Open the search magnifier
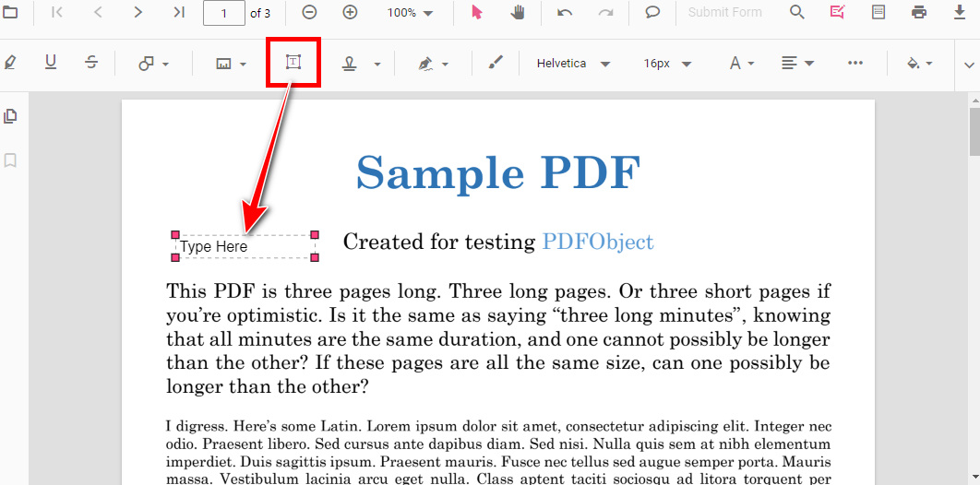Screen dimensions: 980x485 [x=796, y=13]
